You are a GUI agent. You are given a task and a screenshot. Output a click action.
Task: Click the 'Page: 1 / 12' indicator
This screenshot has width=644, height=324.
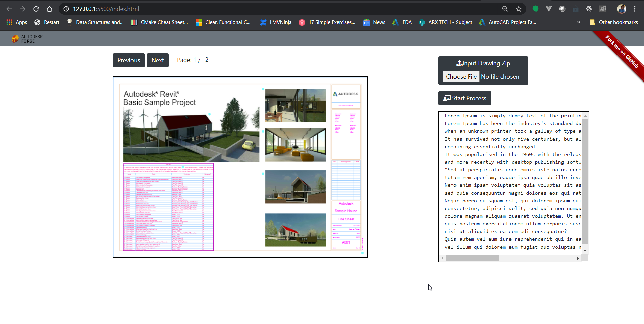pos(193,60)
